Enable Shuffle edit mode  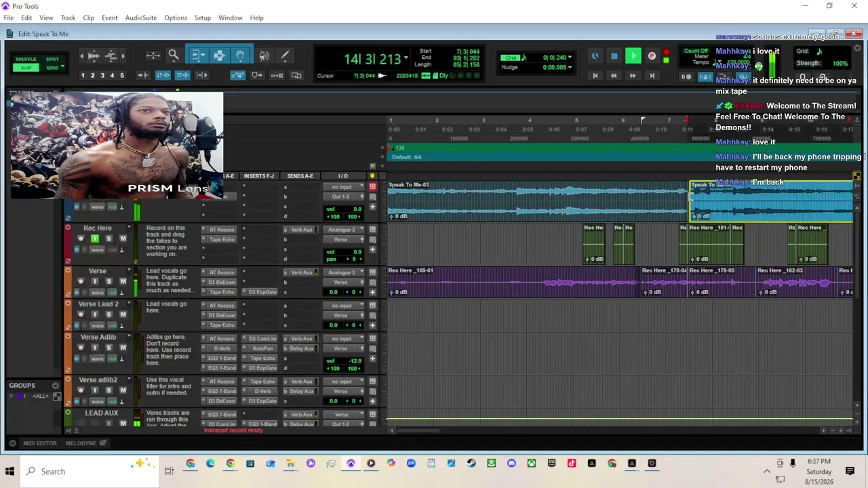click(x=26, y=59)
